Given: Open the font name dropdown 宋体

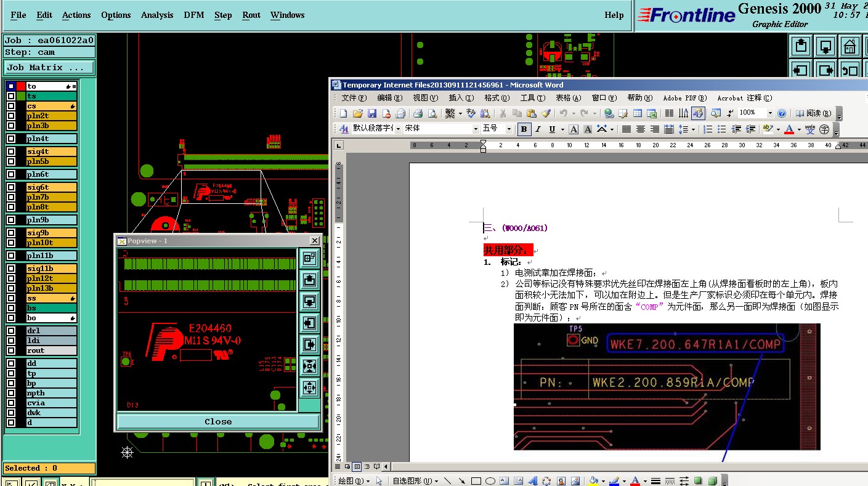Looking at the screenshot, I should point(476,129).
